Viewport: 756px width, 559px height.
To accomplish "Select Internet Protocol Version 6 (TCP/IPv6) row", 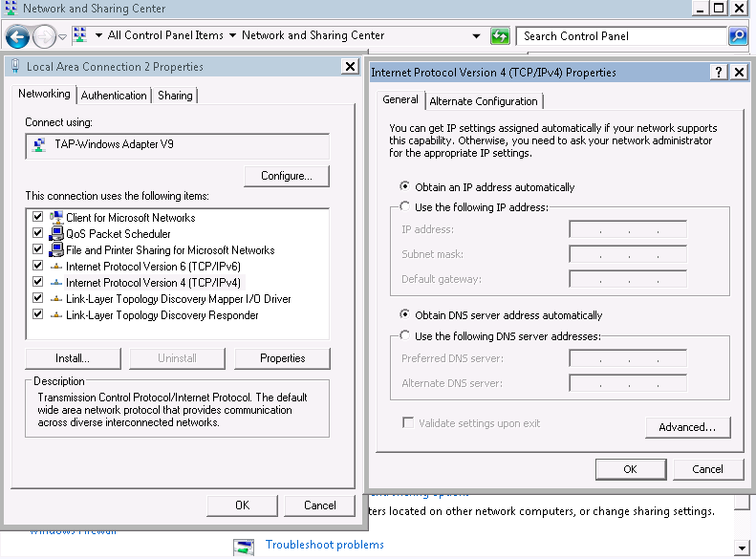I will click(x=153, y=266).
